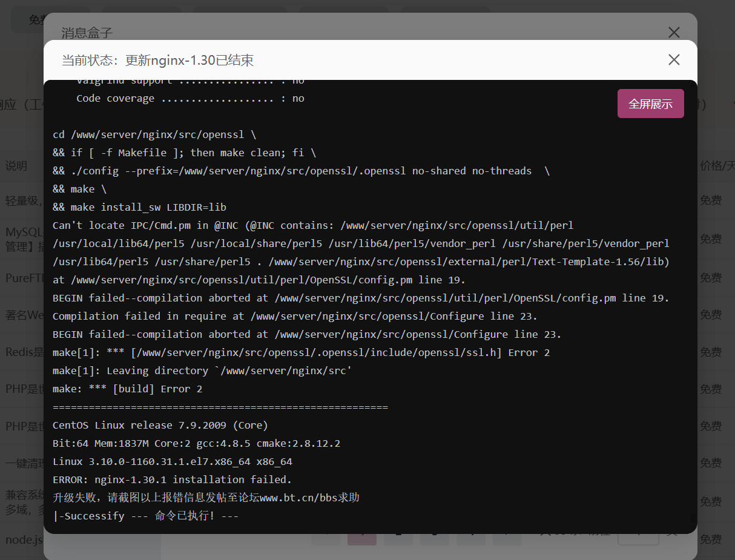This screenshot has width=735, height=560.
Task: Click 'BEGIN failed' line mentioning Configure line 23
Action: 307,334
